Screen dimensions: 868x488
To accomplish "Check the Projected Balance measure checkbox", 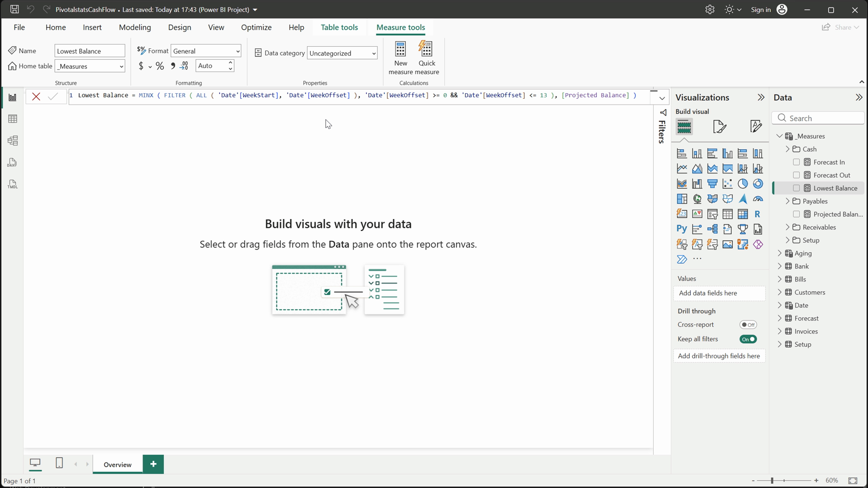I will point(796,214).
